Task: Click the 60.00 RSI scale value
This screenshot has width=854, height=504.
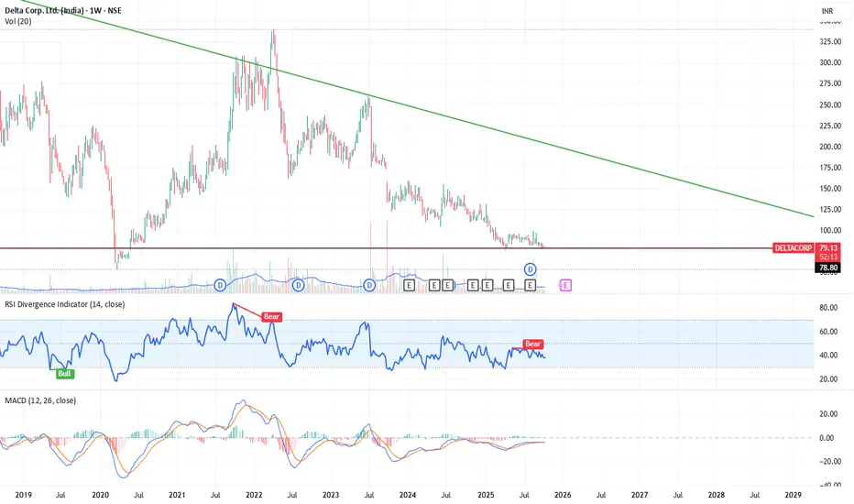Action: (x=828, y=332)
